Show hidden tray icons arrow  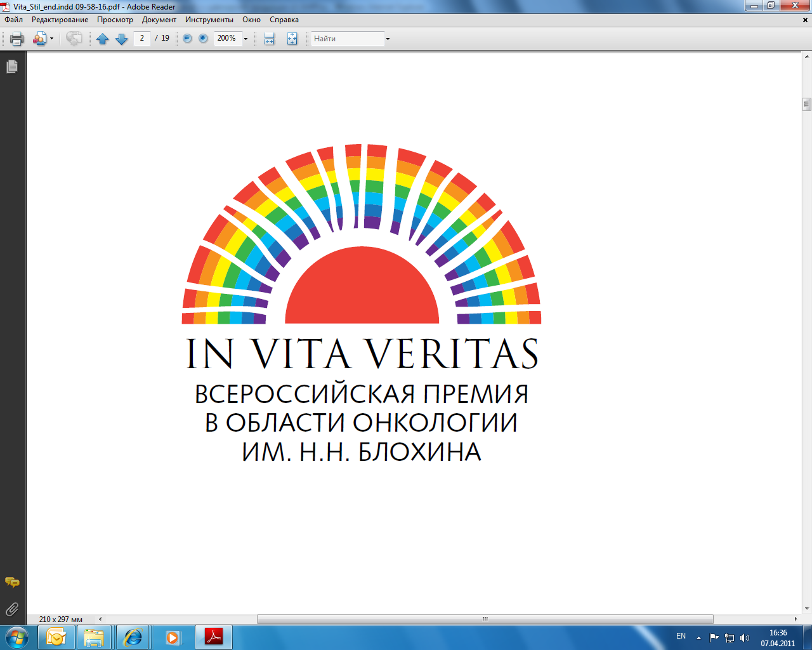[698, 638]
